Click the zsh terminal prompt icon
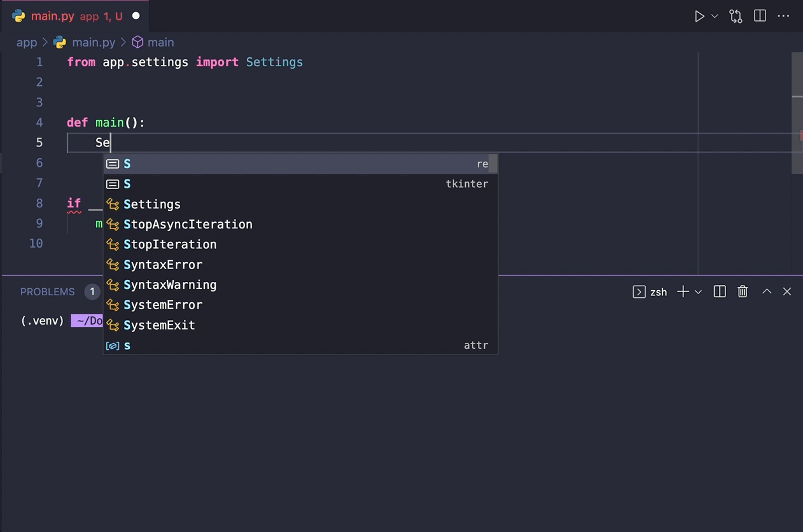The width and height of the screenshot is (803, 532). pos(639,291)
